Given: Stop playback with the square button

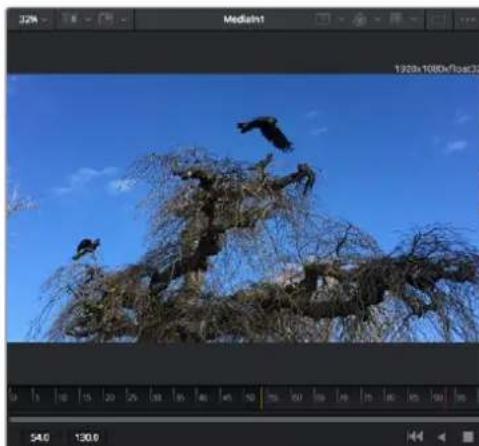Looking at the screenshot, I should click(x=468, y=437).
